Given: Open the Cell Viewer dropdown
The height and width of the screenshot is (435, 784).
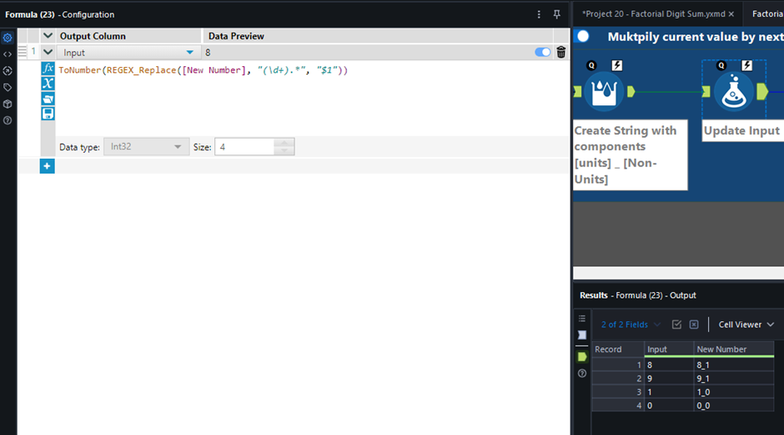Looking at the screenshot, I should pos(746,324).
